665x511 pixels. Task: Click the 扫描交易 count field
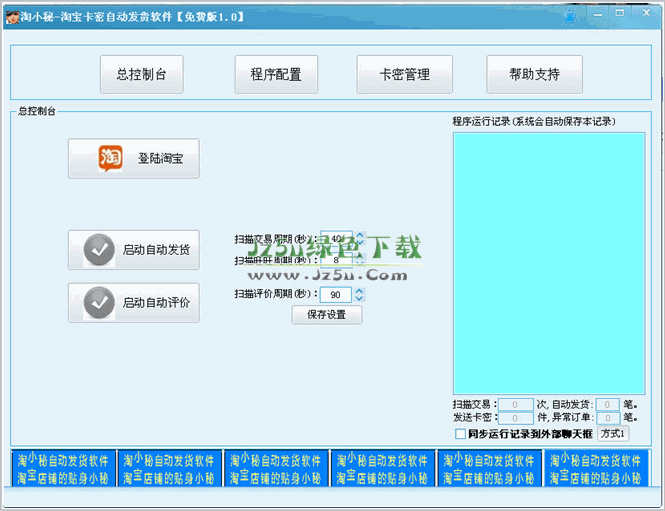(x=515, y=405)
